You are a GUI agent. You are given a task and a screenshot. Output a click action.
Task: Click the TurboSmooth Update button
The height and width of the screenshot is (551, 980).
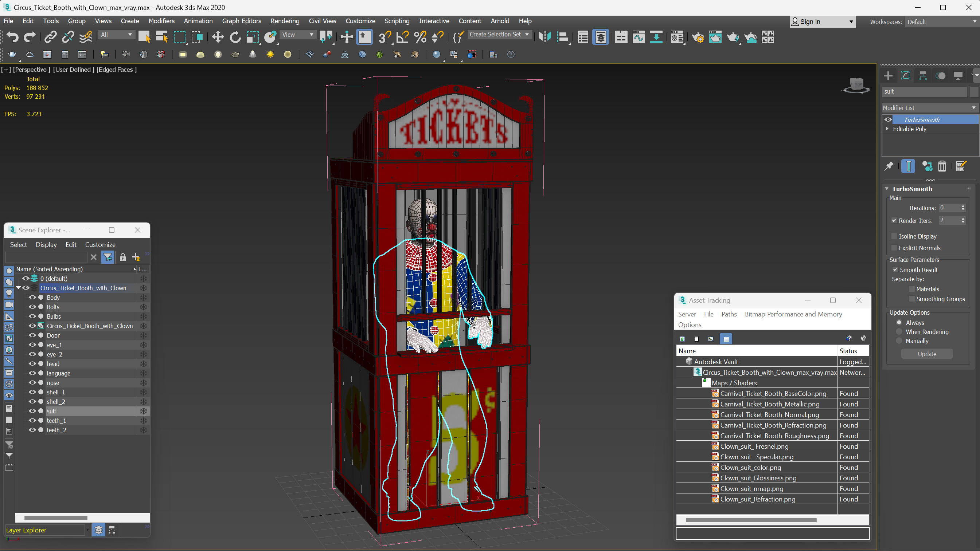coord(927,354)
